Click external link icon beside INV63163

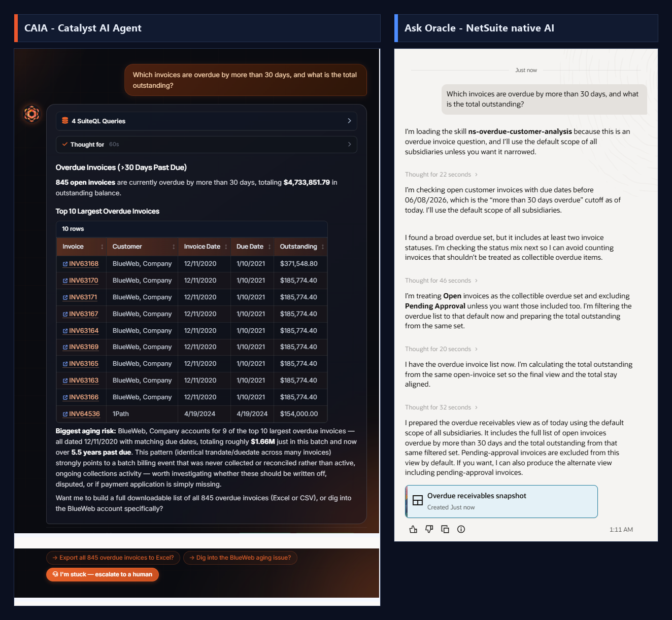(x=65, y=381)
